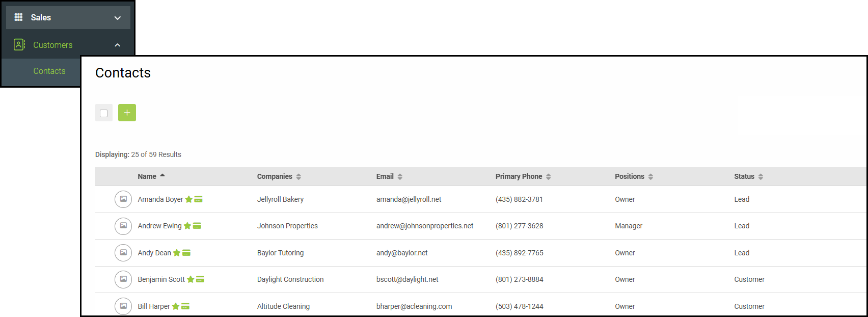Click the card icon beside Amanda Boyer
The image size is (868, 317).
[x=199, y=199]
